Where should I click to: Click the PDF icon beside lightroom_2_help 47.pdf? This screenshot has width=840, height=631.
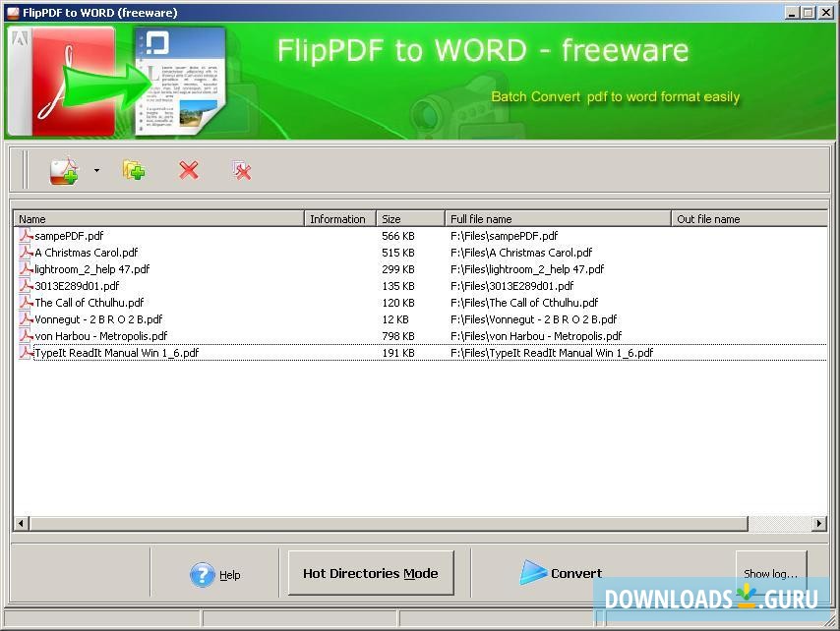27,269
